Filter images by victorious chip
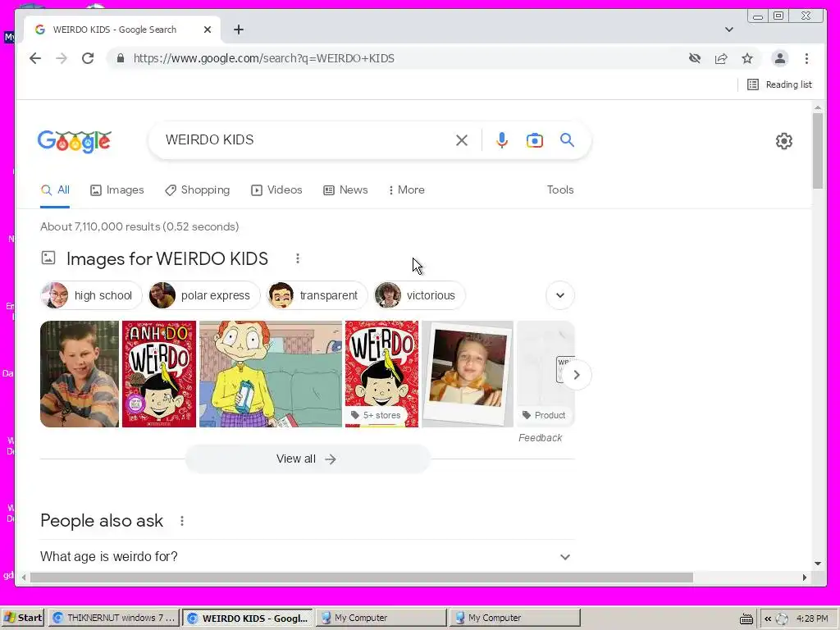 (x=419, y=295)
